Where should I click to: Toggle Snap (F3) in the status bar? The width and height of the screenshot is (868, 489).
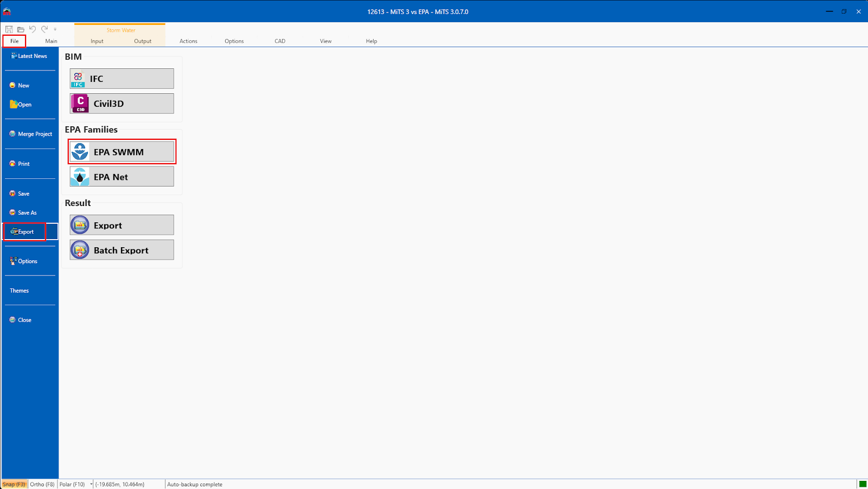[14, 484]
